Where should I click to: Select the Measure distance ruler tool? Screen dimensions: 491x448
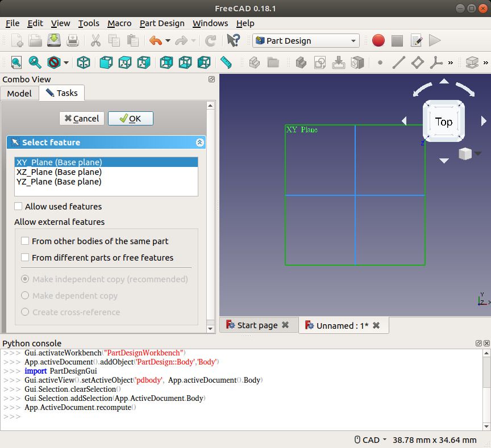(x=226, y=62)
